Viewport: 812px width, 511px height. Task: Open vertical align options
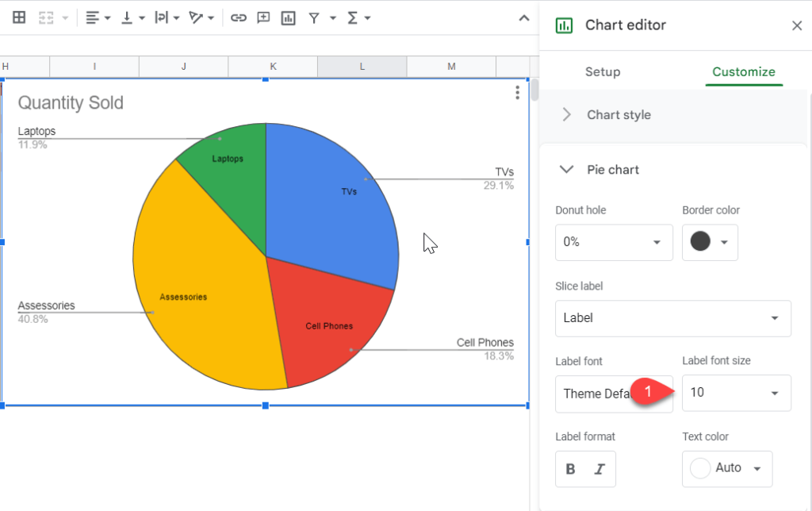(132, 17)
